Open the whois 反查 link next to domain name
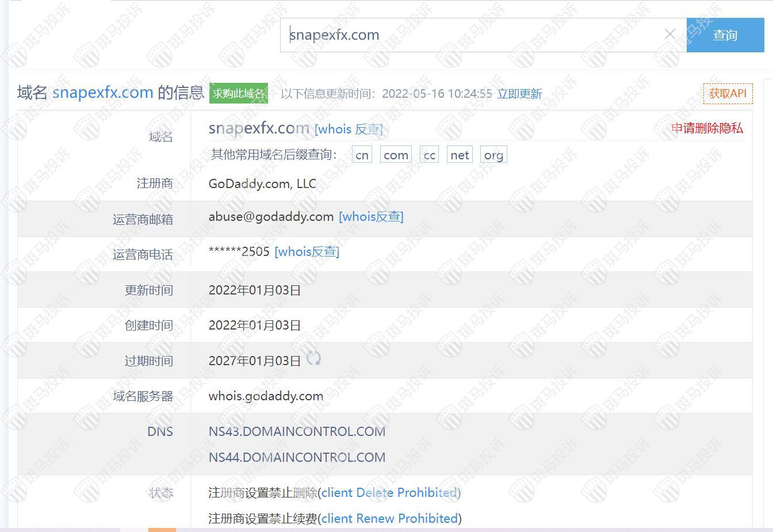Image resolution: width=773 pixels, height=532 pixels. tap(349, 129)
